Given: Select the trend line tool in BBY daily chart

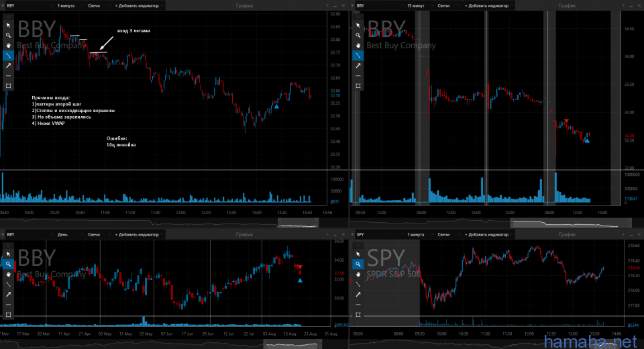Looking at the screenshot, I should click(x=8, y=285).
